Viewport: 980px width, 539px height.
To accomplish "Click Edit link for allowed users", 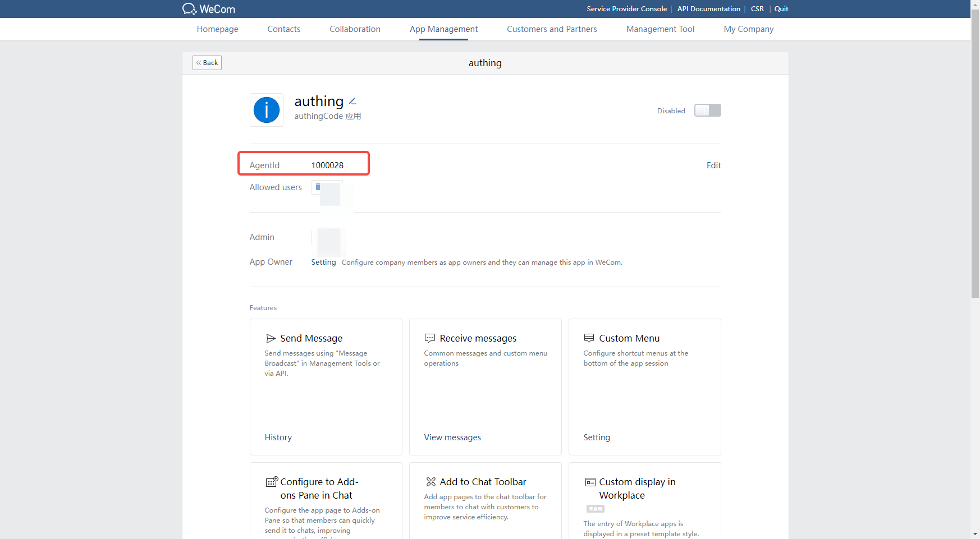I will pyautogui.click(x=713, y=165).
